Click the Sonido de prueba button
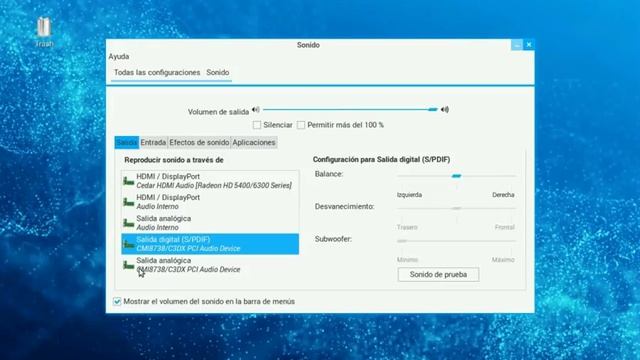The height and width of the screenshot is (360, 640). [438, 274]
